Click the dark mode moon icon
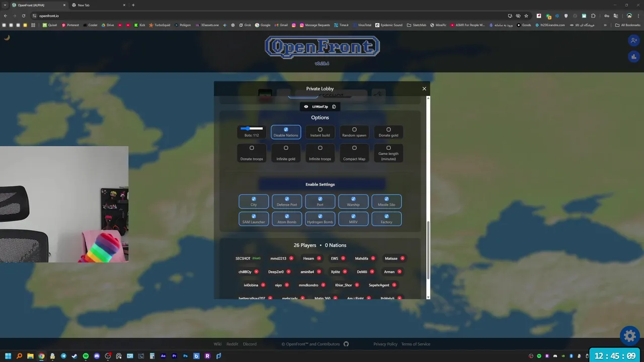 click(7, 37)
